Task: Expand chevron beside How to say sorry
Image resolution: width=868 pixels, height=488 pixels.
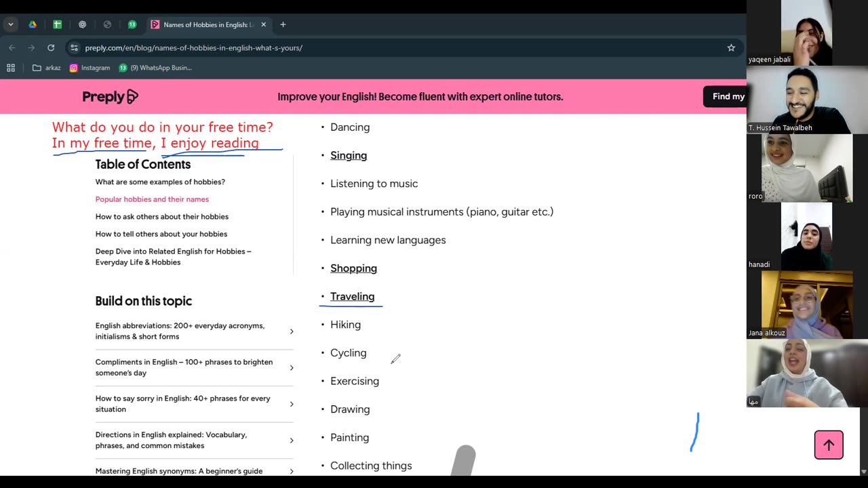Action: coord(292,404)
